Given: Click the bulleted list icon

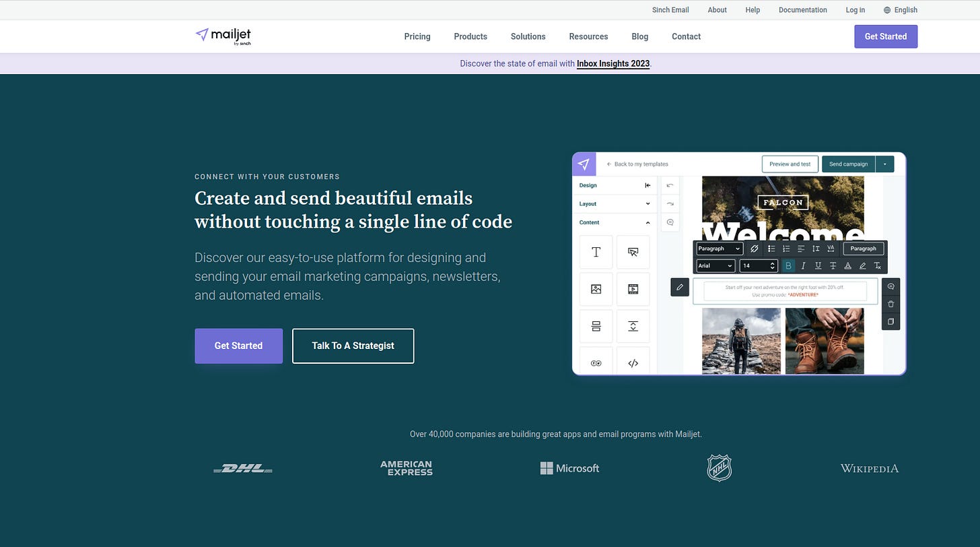Looking at the screenshot, I should click(771, 249).
